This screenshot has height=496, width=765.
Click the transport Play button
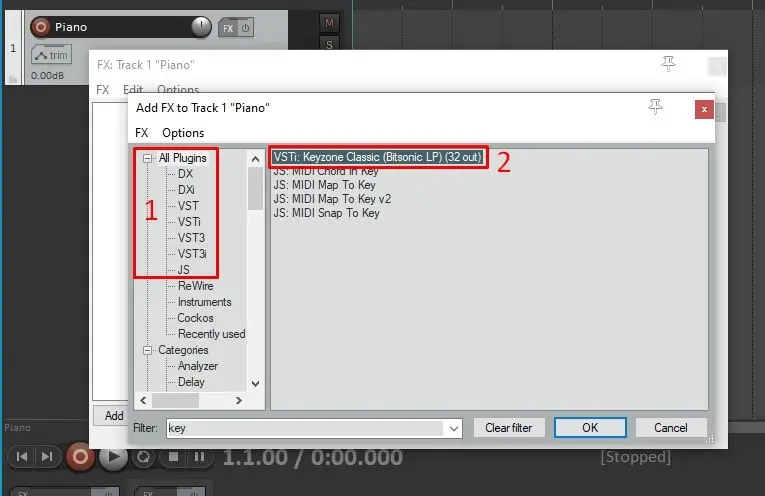coord(113,457)
